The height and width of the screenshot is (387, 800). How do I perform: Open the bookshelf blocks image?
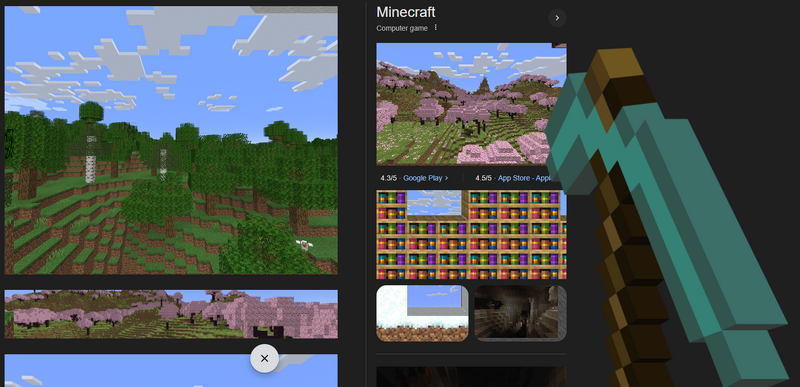point(471,235)
